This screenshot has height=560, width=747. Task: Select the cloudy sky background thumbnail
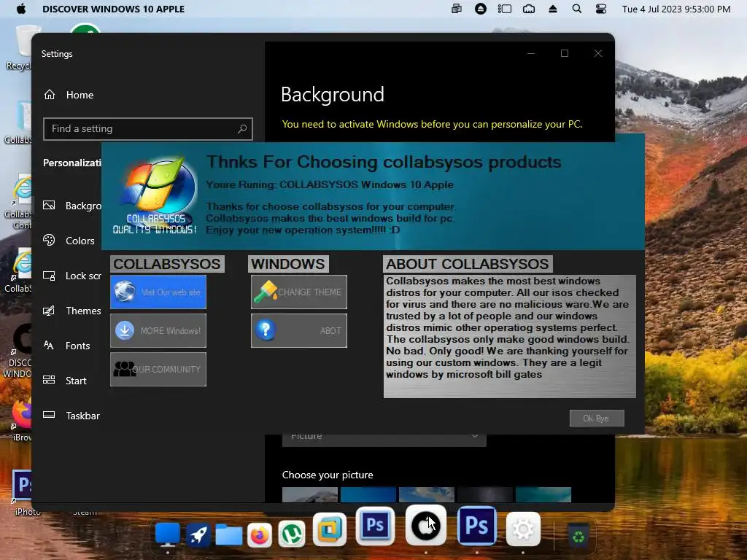coord(426,494)
